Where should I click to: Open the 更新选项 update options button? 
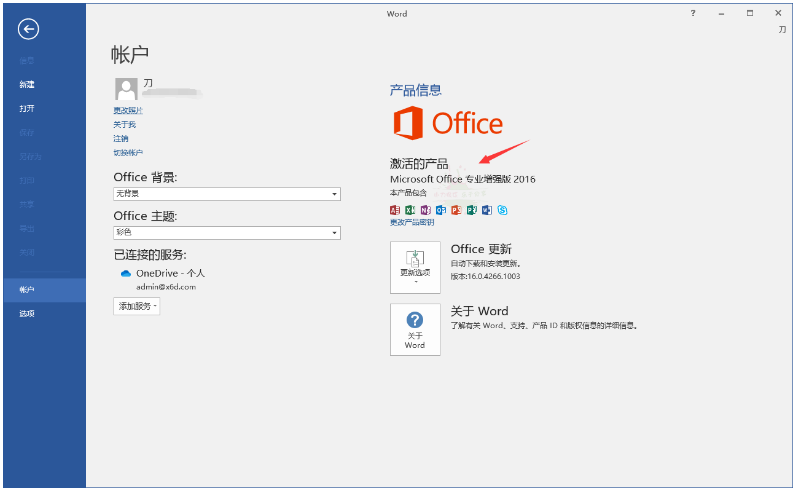(415, 267)
